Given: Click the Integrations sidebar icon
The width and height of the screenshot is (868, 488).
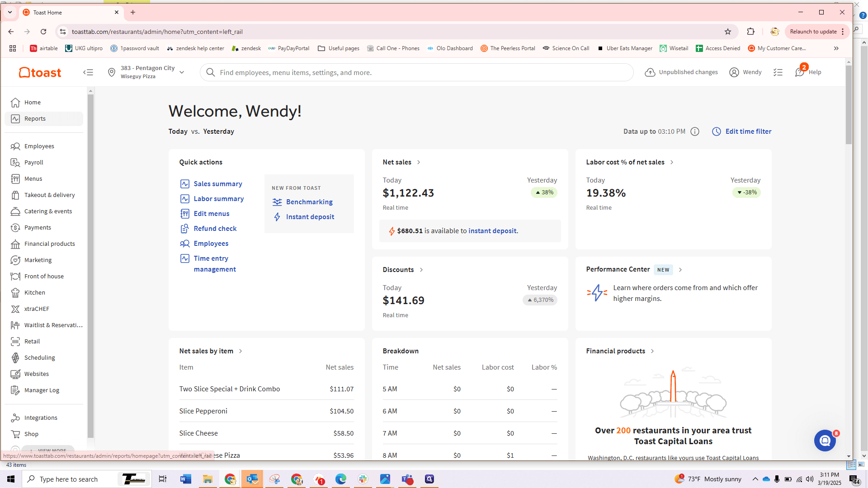Looking at the screenshot, I should coord(15,418).
